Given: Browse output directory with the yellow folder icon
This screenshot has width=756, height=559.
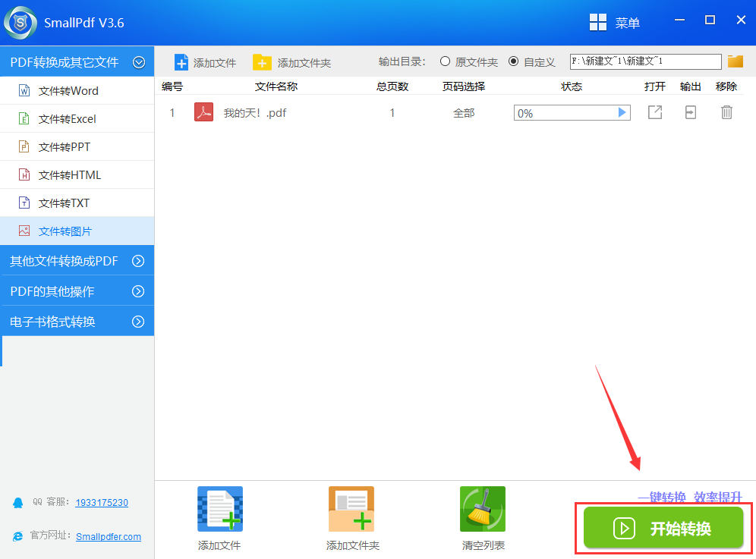Looking at the screenshot, I should [x=735, y=61].
